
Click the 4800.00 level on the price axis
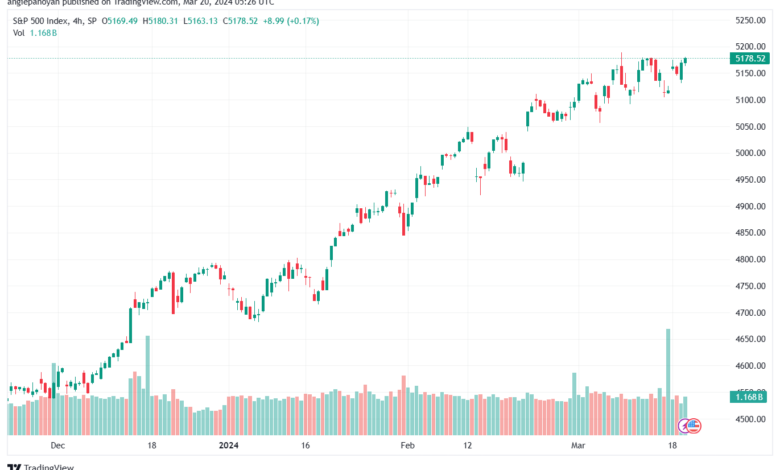pos(751,259)
